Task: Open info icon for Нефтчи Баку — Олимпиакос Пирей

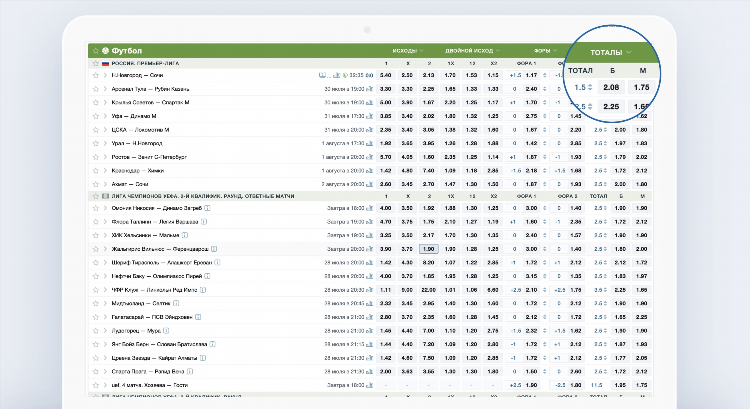Action: pyautogui.click(x=207, y=276)
